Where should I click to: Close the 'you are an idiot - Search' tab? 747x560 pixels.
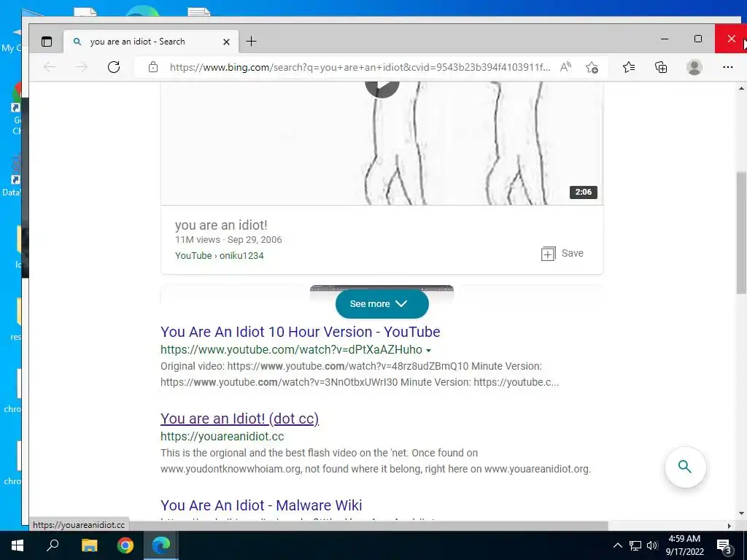click(226, 42)
